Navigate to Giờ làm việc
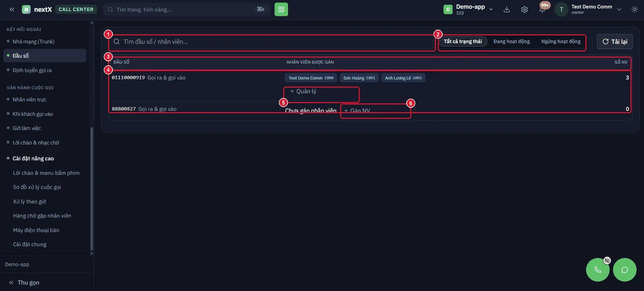 [x=27, y=128]
